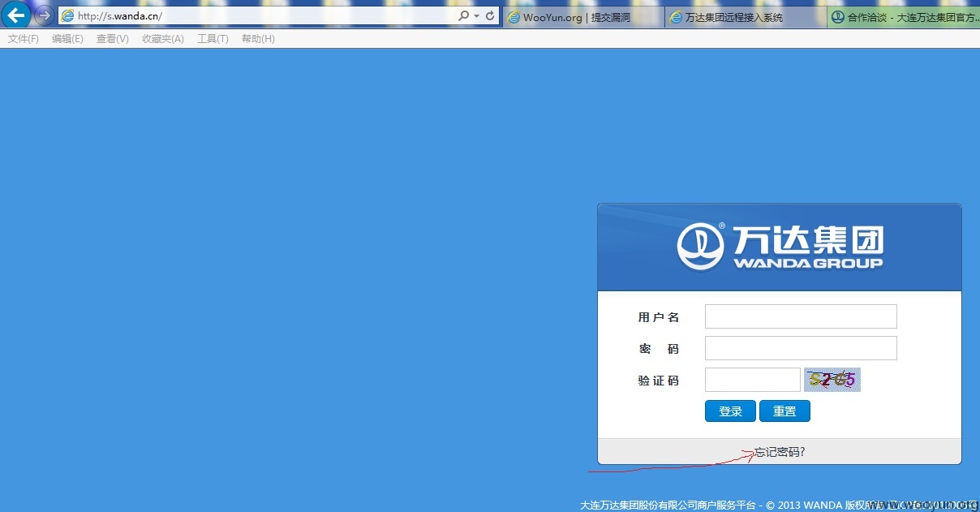Open the 查看(V) menu

[112, 39]
